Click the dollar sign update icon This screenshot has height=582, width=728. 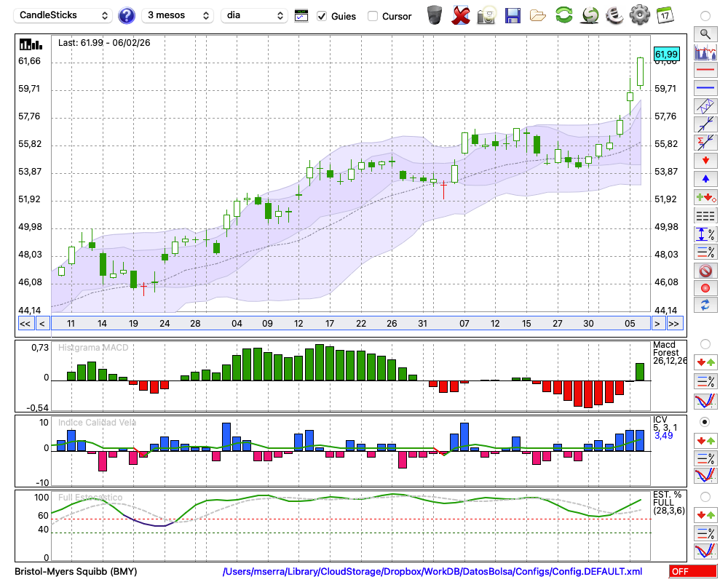point(590,15)
